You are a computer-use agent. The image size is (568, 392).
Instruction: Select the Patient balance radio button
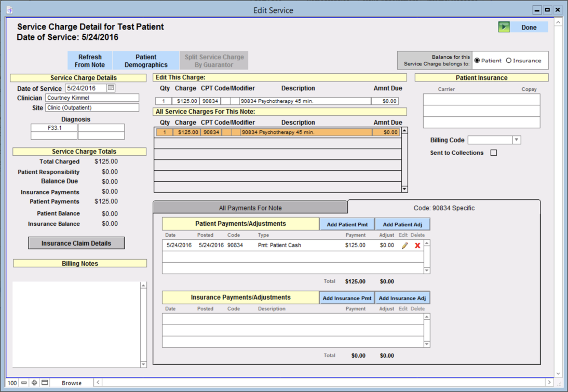(x=477, y=60)
